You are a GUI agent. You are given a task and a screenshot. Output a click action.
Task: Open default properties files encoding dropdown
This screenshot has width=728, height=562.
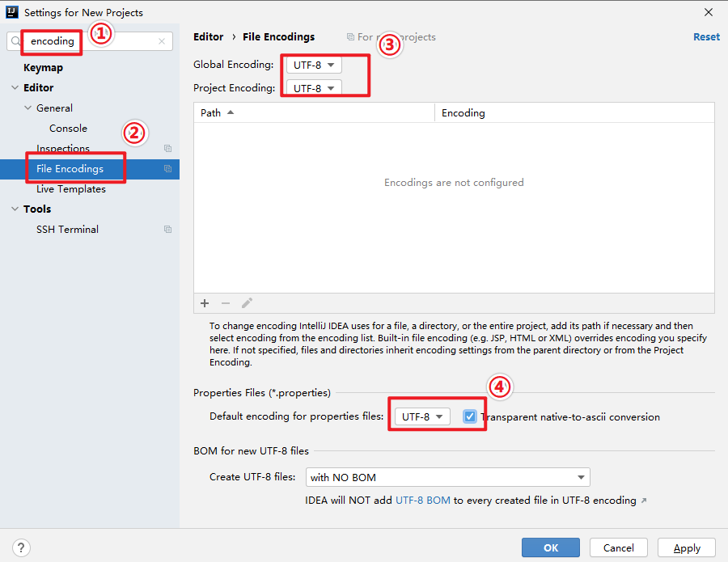click(422, 416)
